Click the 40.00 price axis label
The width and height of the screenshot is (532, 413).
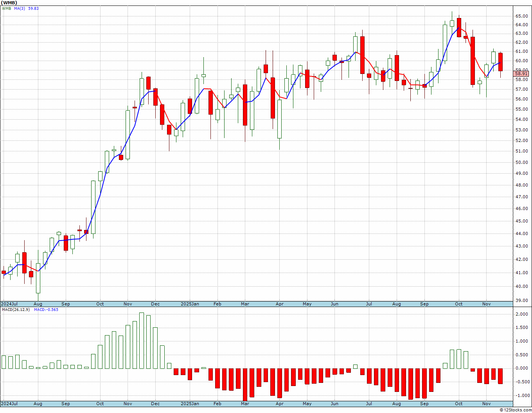point(521,286)
